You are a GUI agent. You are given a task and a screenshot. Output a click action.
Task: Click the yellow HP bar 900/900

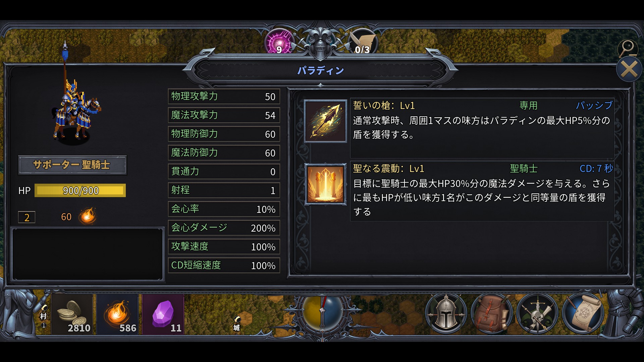coord(80,190)
